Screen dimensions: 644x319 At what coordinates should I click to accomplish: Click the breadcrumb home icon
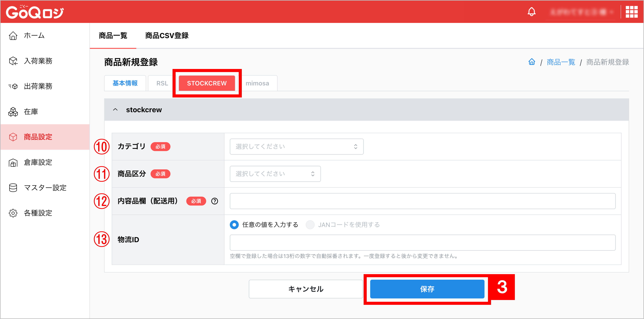pos(532,62)
